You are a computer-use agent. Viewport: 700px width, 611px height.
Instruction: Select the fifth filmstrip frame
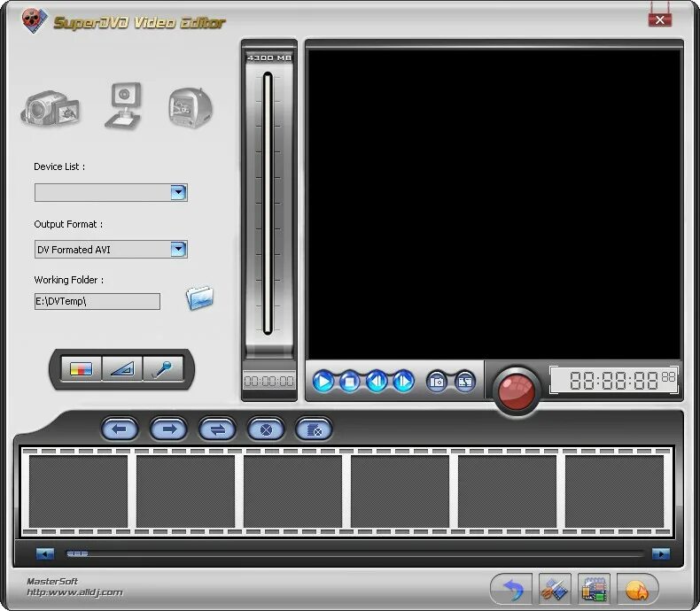tap(507, 491)
